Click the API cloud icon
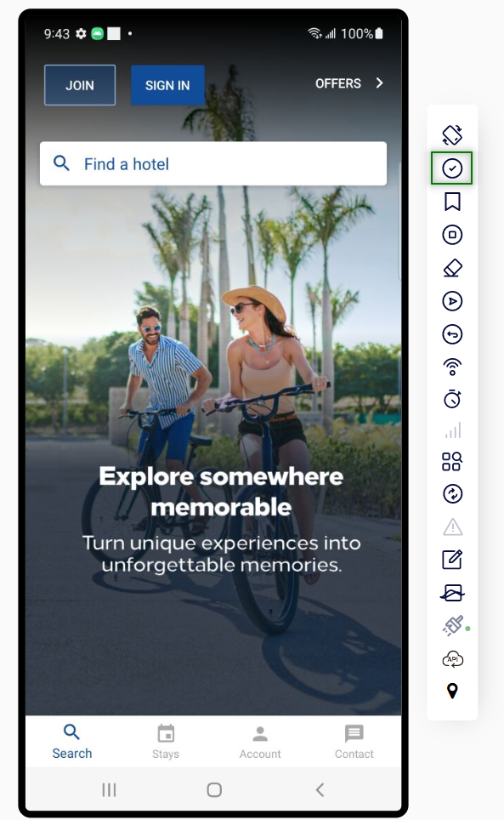Screen dimensions: 504x820 [x=452, y=659]
